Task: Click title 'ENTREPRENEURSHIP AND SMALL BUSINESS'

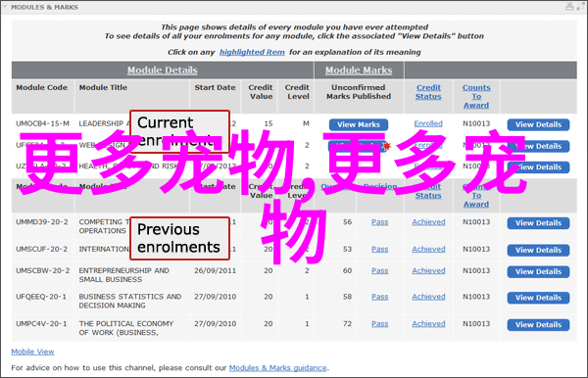Action: [124, 275]
